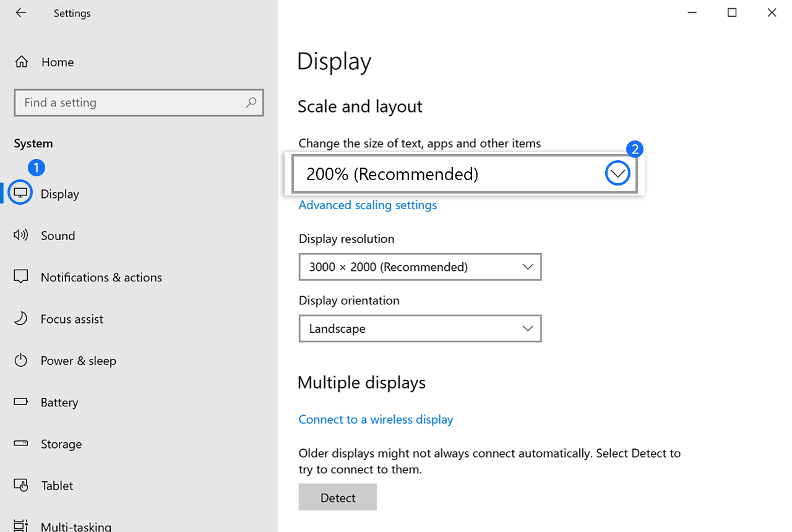792x532 pixels.
Task: Click the Tablet icon in sidebar
Action: coord(21,486)
